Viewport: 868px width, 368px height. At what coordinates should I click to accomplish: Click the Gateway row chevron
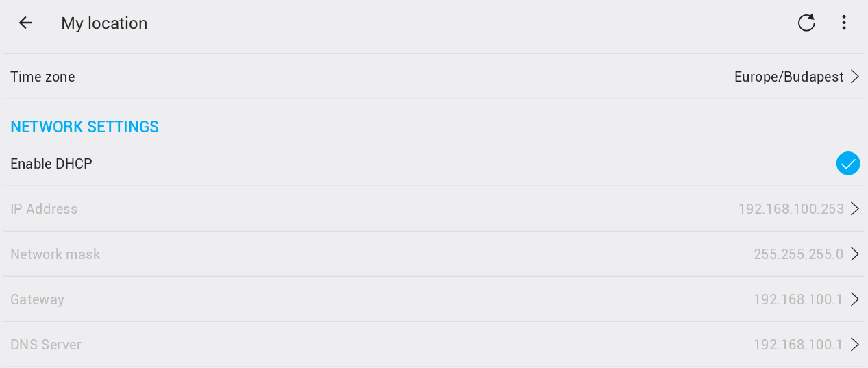pyautogui.click(x=855, y=299)
